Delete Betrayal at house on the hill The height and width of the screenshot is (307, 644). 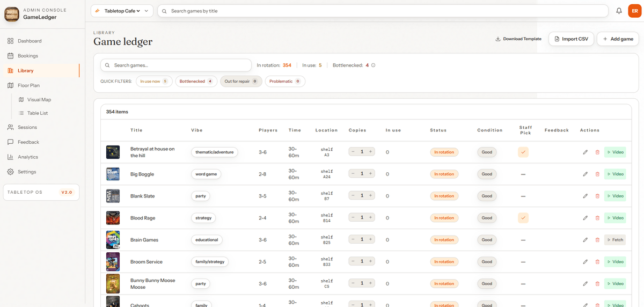597,152
